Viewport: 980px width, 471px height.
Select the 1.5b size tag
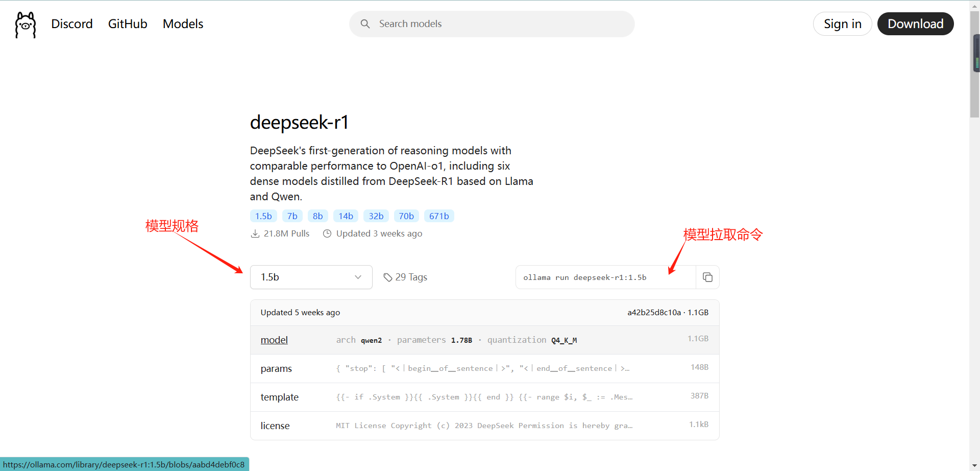[263, 216]
